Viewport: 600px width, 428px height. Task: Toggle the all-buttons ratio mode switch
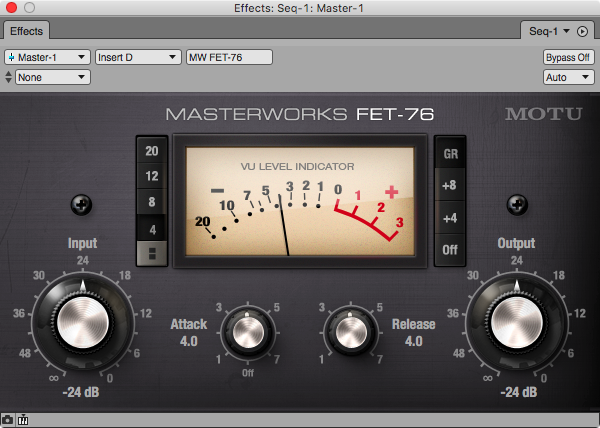pos(152,253)
